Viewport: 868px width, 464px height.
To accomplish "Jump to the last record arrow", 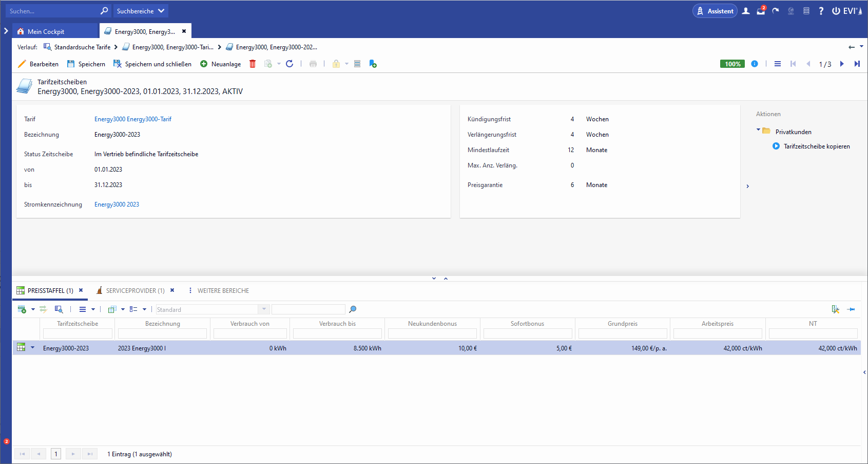I will coord(857,64).
